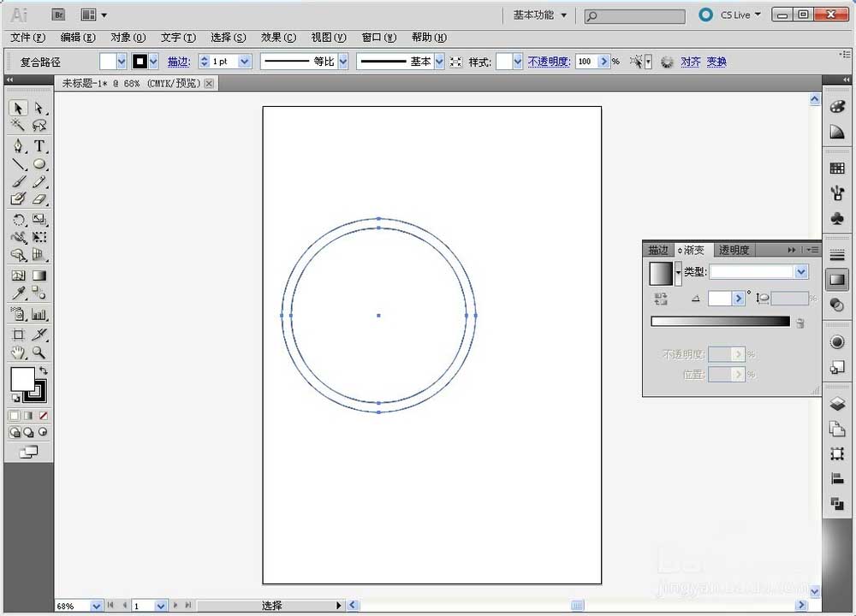Image resolution: width=856 pixels, height=616 pixels.
Task: Swap fill and stroke colors
Action: click(44, 371)
